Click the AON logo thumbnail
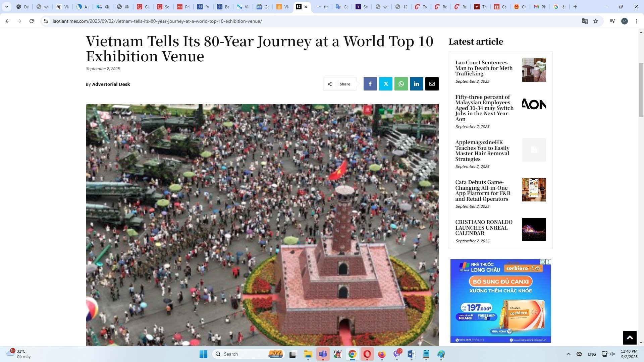 pos(534,104)
